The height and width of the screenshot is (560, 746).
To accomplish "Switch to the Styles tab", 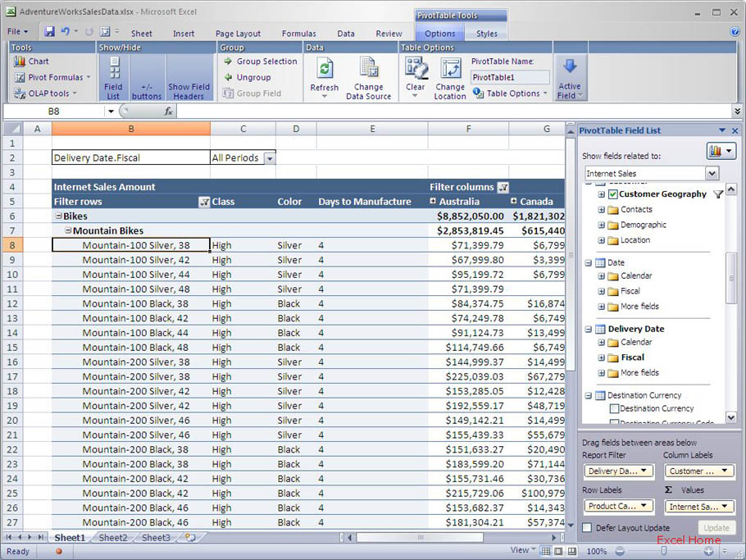I will coord(487,34).
